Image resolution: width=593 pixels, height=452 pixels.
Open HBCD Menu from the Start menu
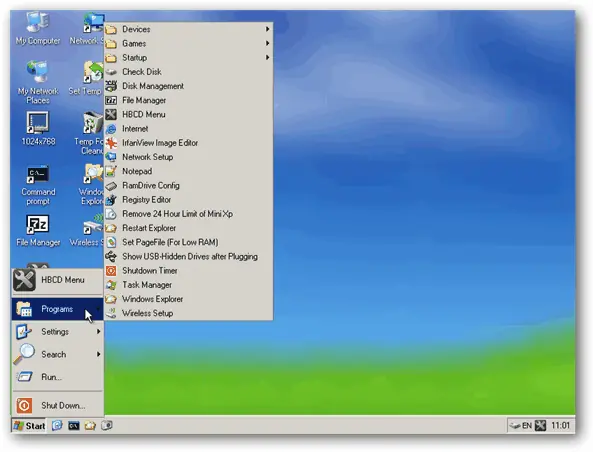click(57, 280)
